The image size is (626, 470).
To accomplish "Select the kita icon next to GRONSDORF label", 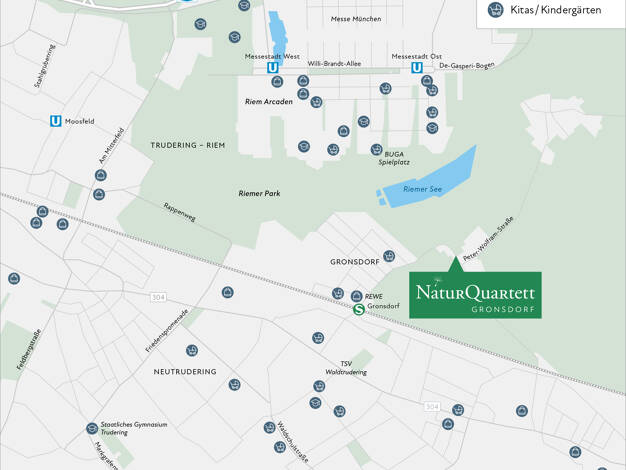I will click(389, 256).
